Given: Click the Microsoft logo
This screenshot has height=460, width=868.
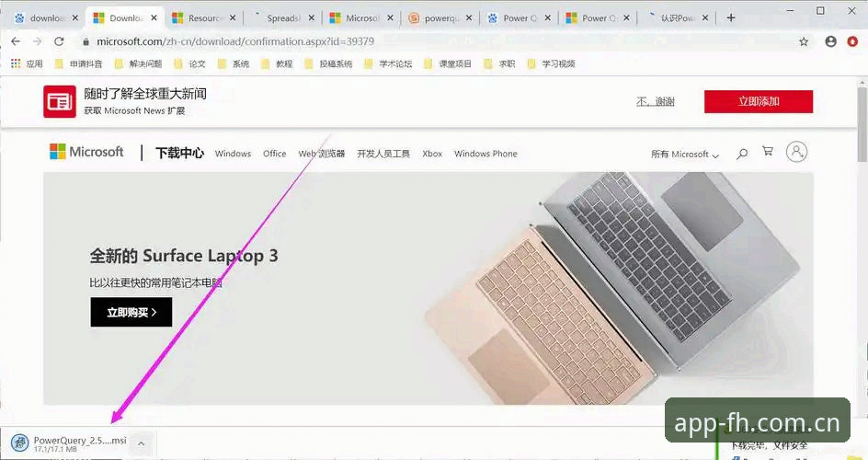Looking at the screenshot, I should (86, 152).
